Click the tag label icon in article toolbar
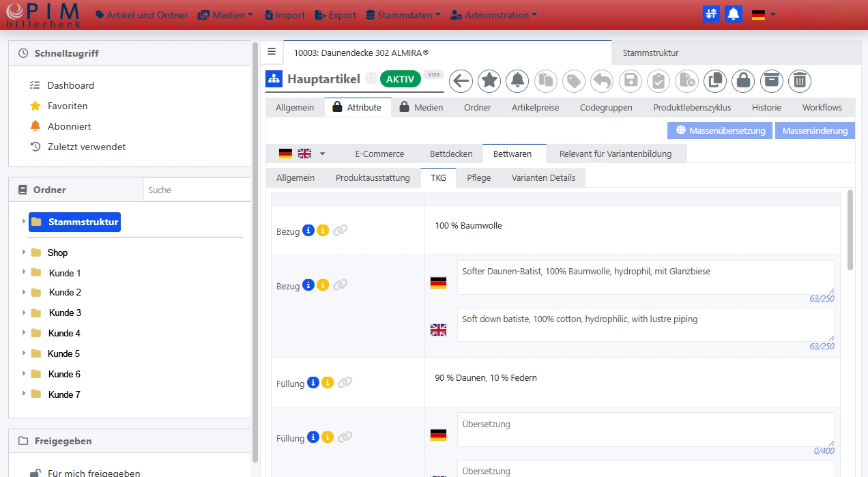 574,81
